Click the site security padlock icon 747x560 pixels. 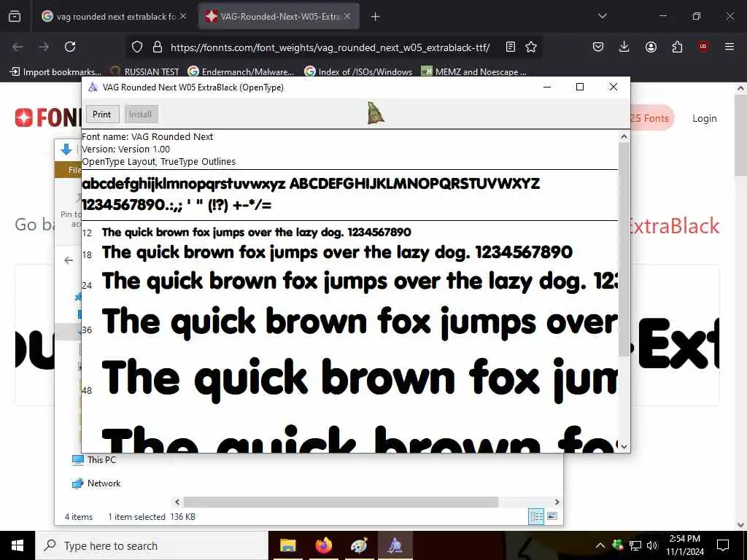[x=158, y=47]
